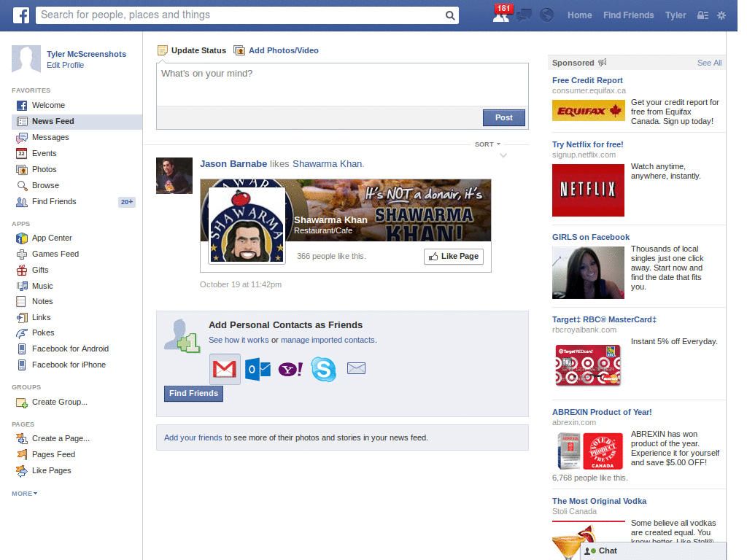Open the Edit Profile link
Screen dimensions: 747x560
[65, 65]
